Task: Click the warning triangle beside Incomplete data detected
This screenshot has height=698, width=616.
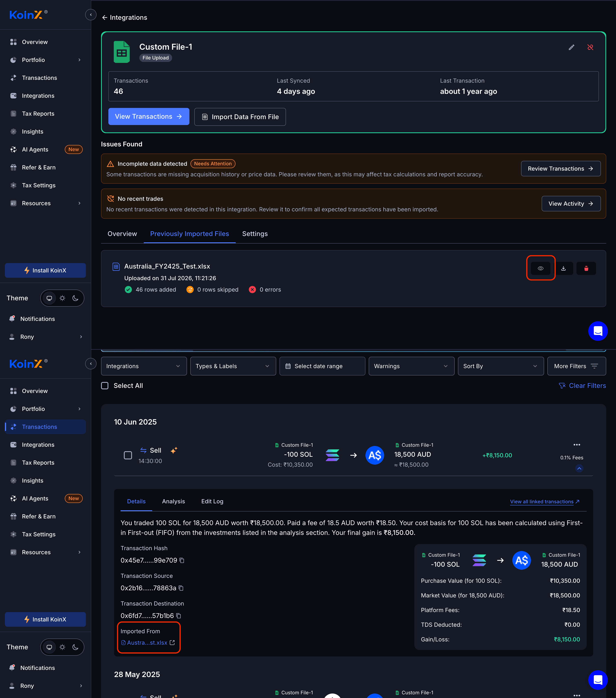Action: [x=110, y=164]
